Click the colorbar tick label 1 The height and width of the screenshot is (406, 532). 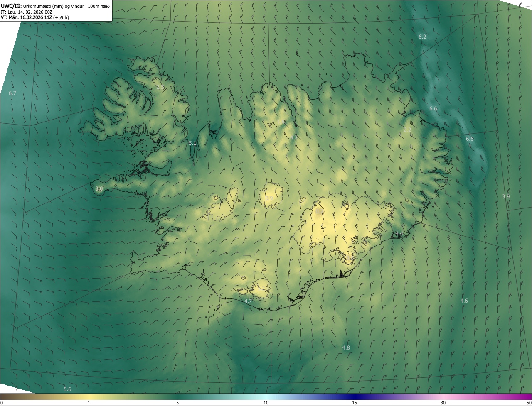89,403
